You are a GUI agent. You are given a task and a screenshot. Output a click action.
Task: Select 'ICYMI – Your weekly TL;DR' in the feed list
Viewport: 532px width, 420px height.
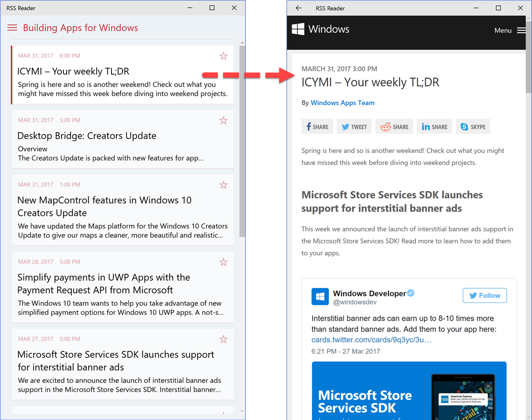pos(123,75)
